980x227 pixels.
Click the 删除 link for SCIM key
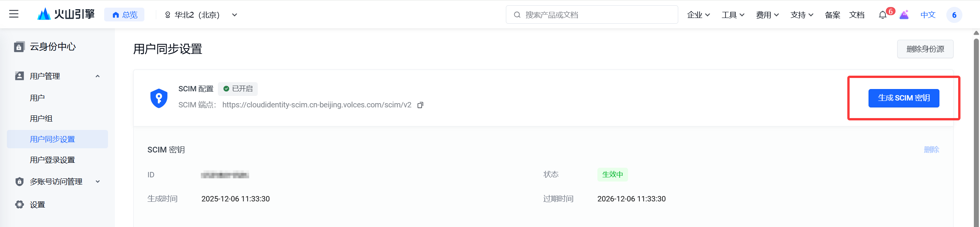point(931,150)
